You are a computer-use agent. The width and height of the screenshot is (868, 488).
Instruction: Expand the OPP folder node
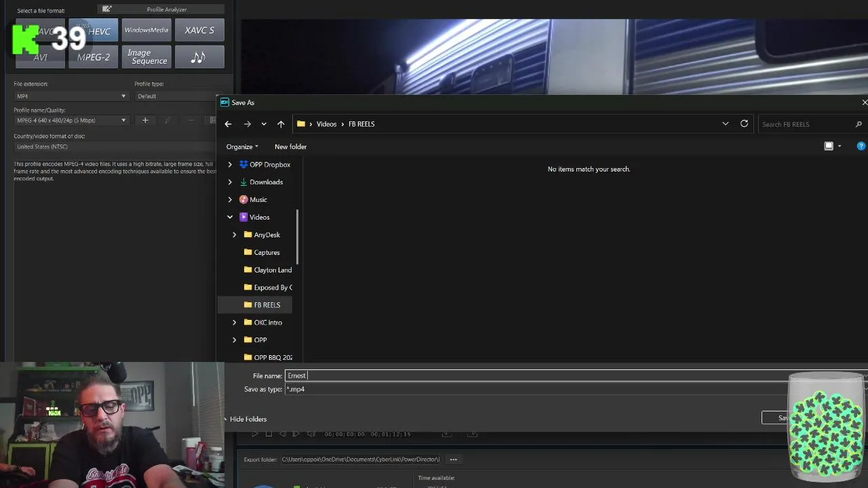235,340
